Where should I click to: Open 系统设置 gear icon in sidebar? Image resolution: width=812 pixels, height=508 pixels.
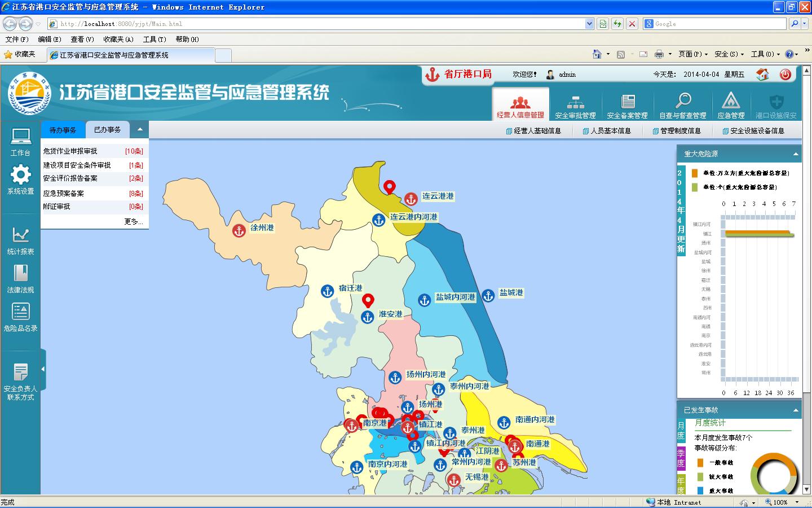pyautogui.click(x=21, y=175)
